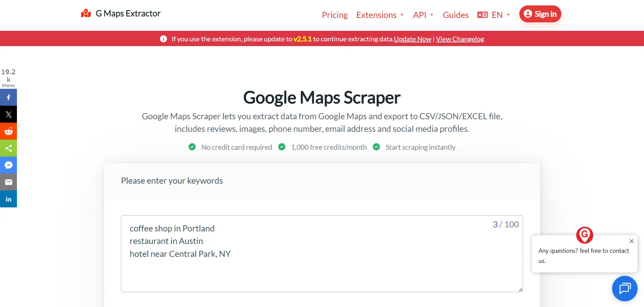
Task: Click the hotel near Central Park, NY line
Action: coord(180,254)
